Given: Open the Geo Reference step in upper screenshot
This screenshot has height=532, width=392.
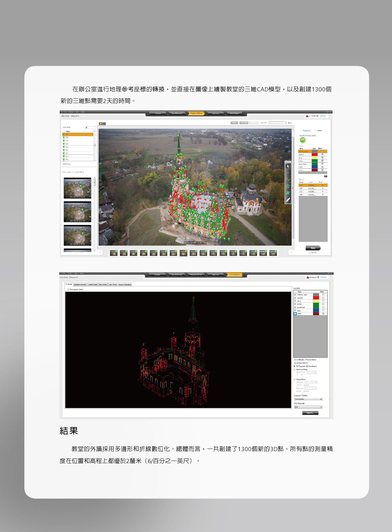Looking at the screenshot, I should 177,113.
